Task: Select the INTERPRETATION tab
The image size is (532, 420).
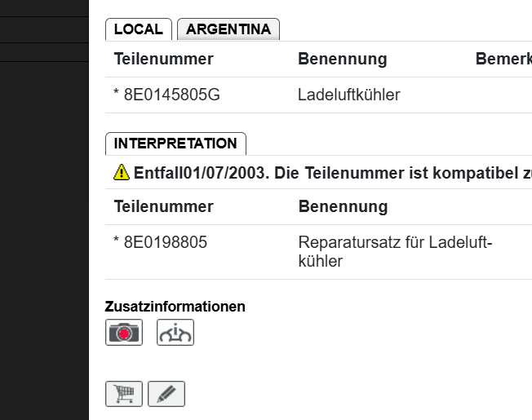Action: [x=175, y=144]
